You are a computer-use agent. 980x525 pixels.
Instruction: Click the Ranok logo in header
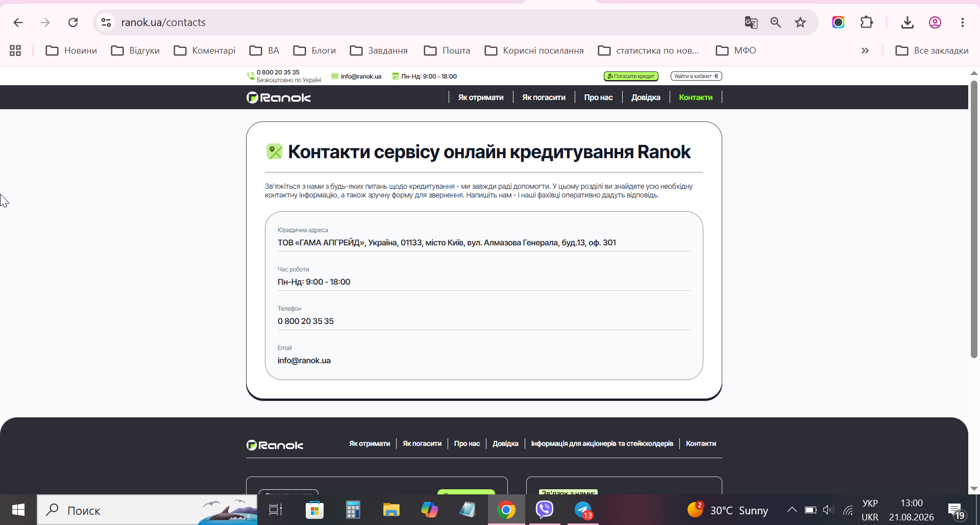(x=279, y=97)
